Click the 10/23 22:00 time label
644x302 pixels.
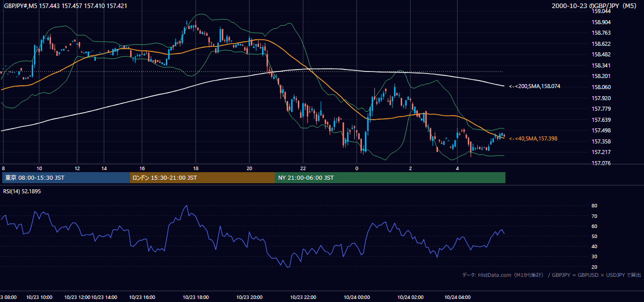[303, 297]
